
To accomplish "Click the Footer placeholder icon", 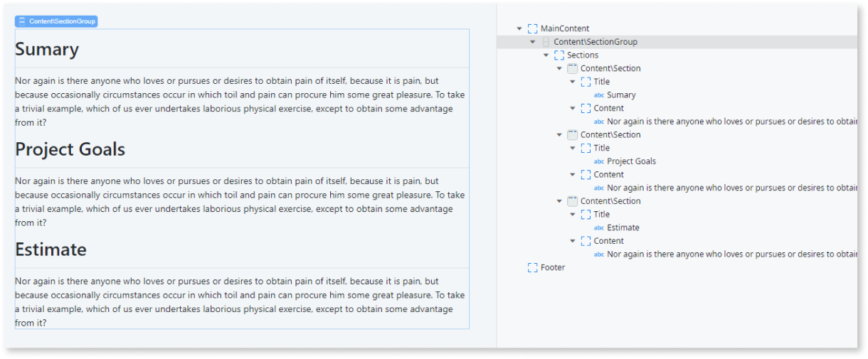I will coord(532,268).
